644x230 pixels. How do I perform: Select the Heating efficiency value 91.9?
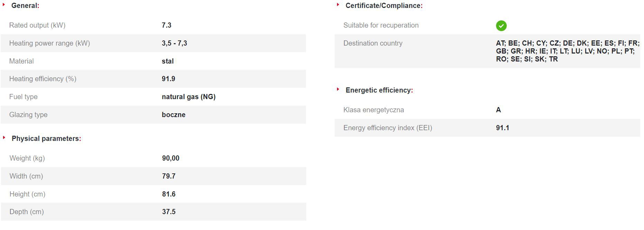coord(168,79)
